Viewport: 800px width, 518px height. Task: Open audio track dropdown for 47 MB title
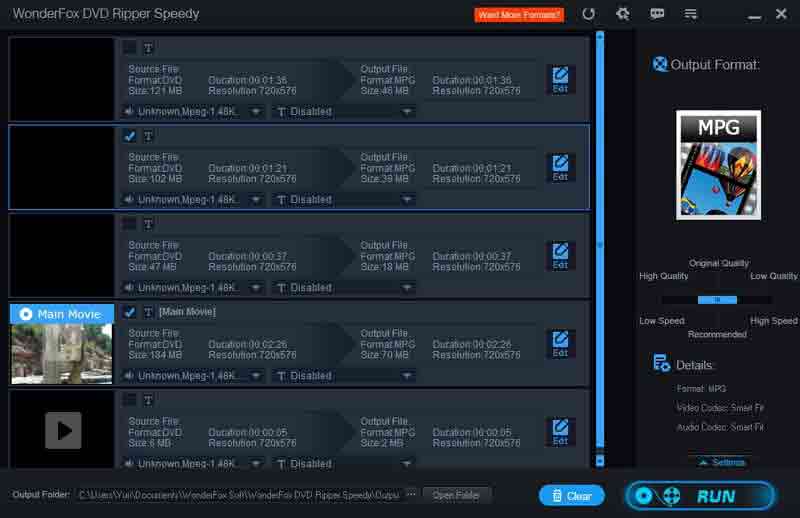tap(193, 288)
